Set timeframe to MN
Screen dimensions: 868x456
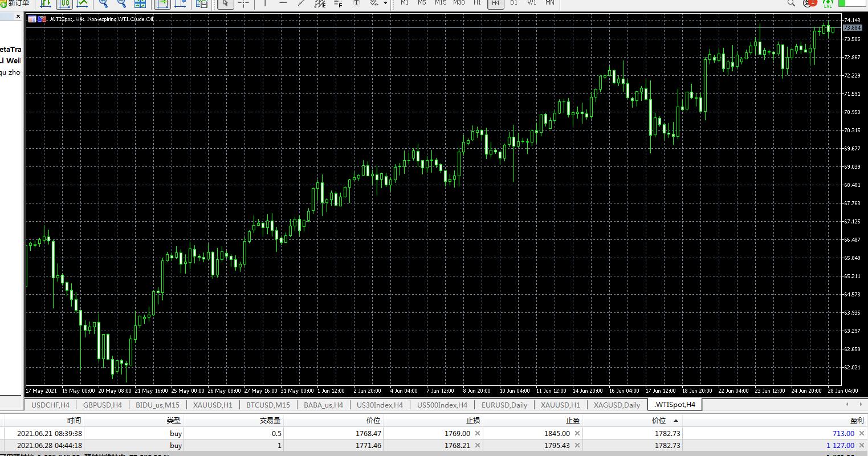[x=550, y=3]
